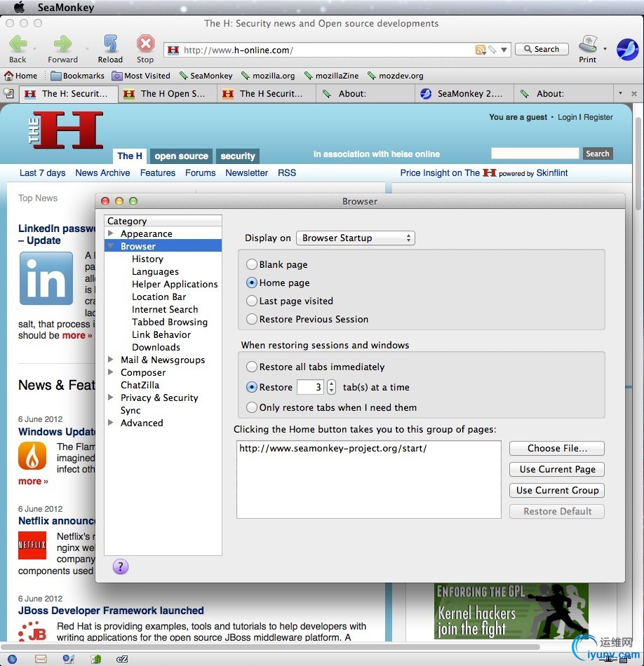The image size is (644, 666).
Task: Click the toolbar Search button
Action: (x=542, y=49)
